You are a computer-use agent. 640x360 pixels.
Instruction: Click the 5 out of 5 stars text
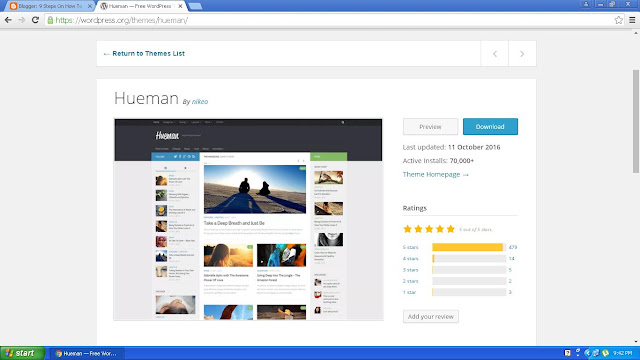[x=475, y=229]
